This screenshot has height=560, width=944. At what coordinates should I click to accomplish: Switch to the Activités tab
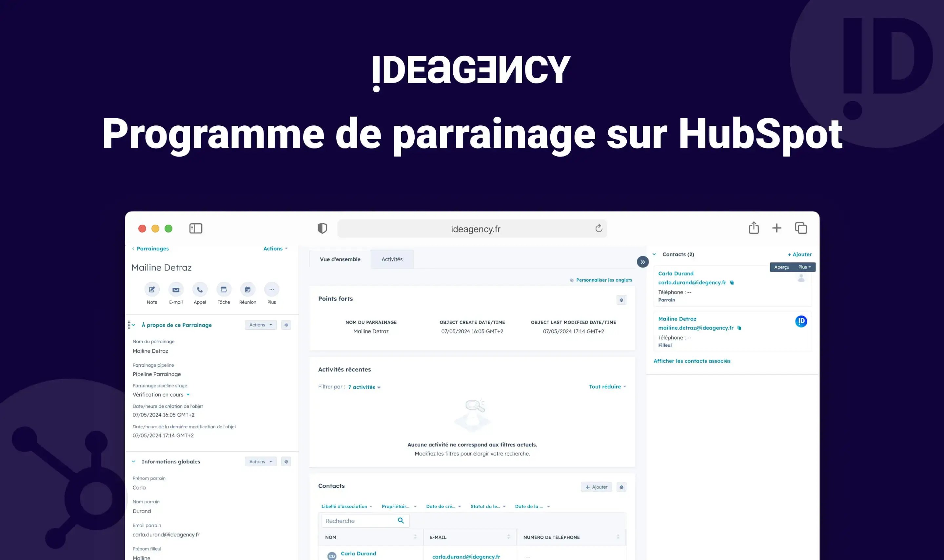[392, 259]
